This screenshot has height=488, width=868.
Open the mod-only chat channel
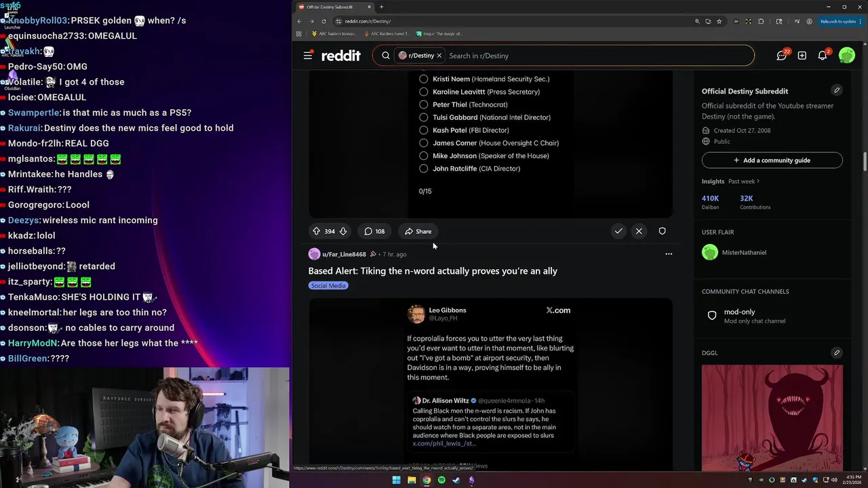pyautogui.click(x=772, y=316)
